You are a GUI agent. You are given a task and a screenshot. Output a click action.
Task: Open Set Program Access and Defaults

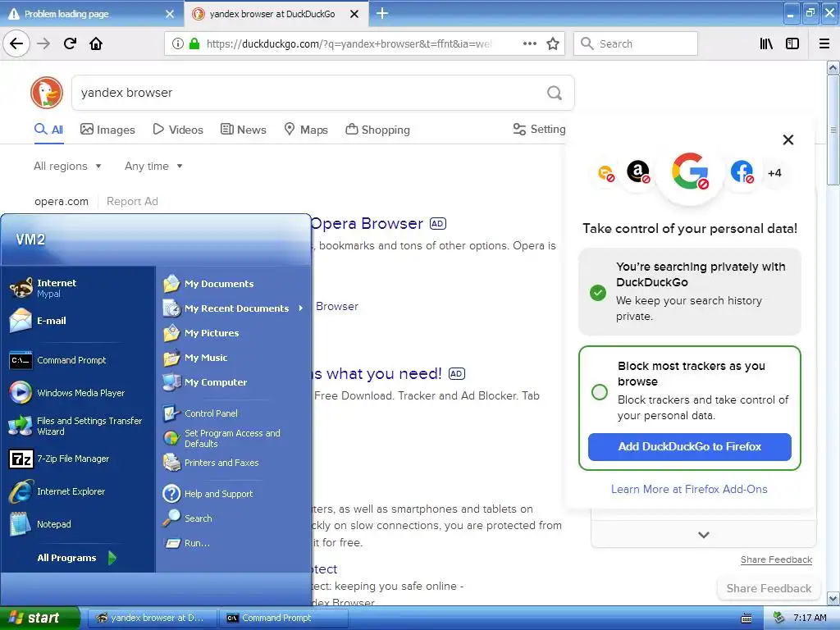[x=234, y=438]
